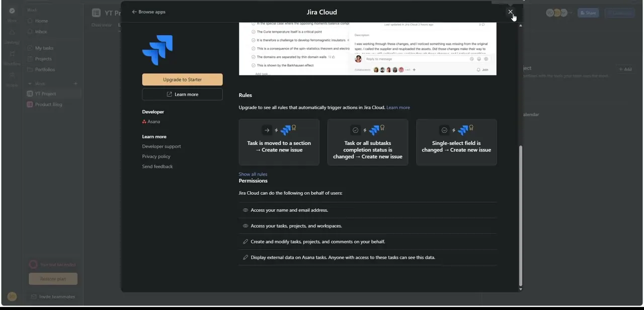Click the dialog scroll up arrow
The height and width of the screenshot is (310, 644).
click(520, 25)
